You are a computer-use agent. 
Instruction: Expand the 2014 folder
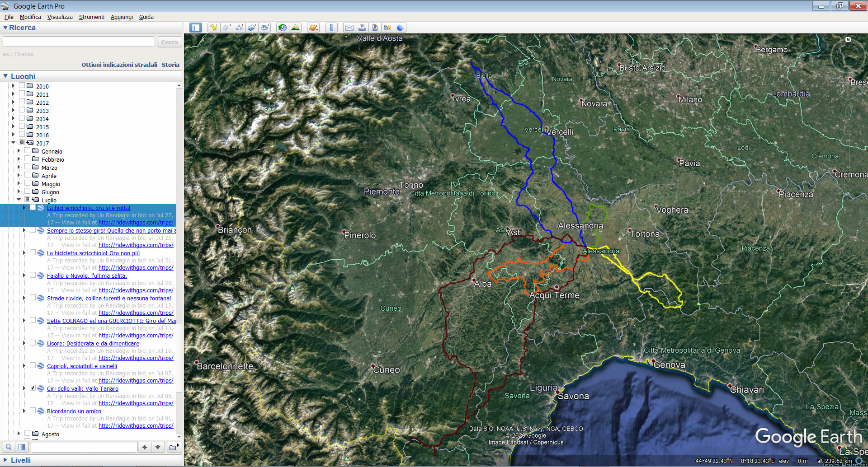[x=14, y=119]
